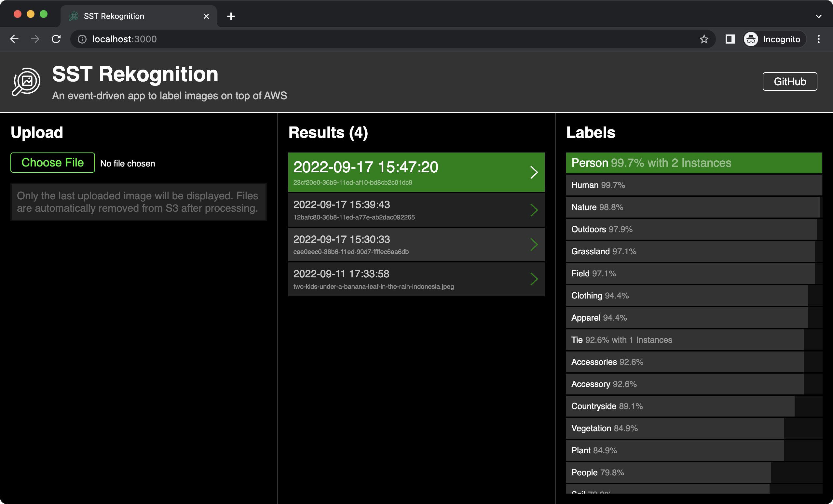
Task: Close the SST Rekognition tab
Action: pyautogui.click(x=206, y=16)
